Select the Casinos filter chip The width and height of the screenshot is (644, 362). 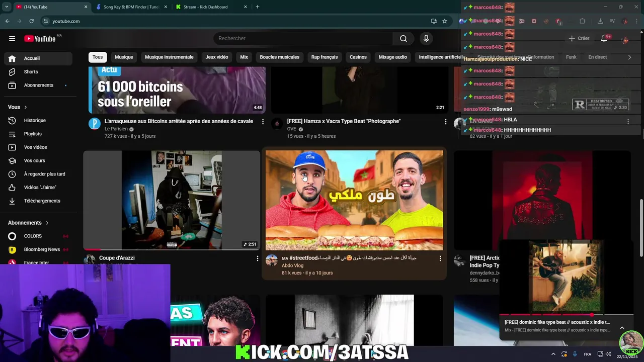pos(358,57)
